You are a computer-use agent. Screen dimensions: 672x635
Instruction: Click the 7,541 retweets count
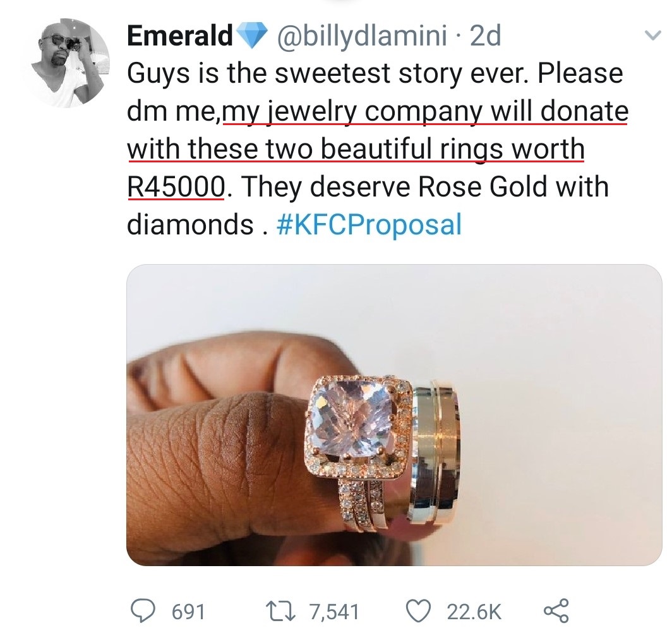334,612
